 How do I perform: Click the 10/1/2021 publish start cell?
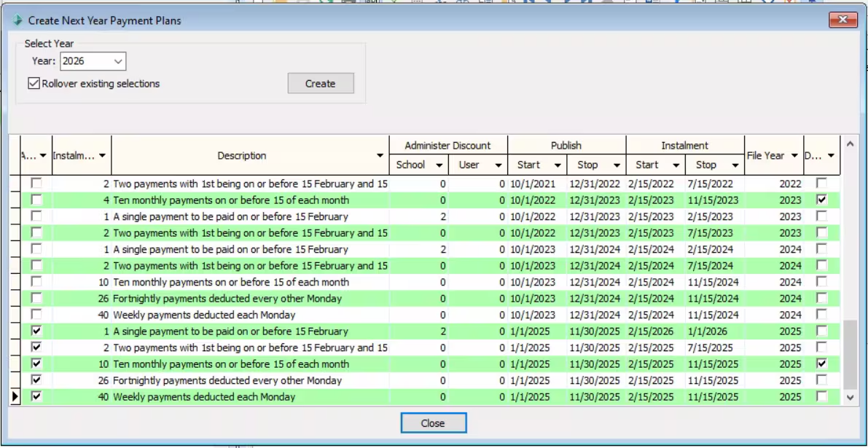537,183
